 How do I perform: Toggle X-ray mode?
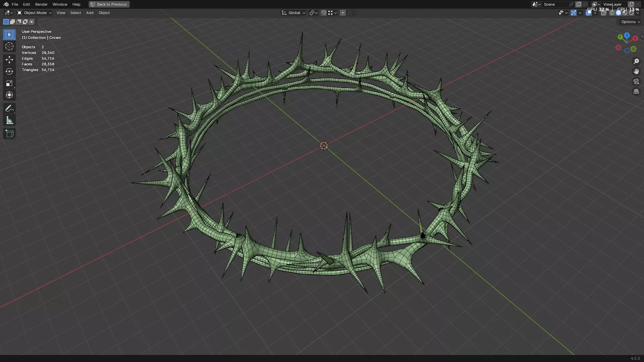pyautogui.click(x=603, y=13)
